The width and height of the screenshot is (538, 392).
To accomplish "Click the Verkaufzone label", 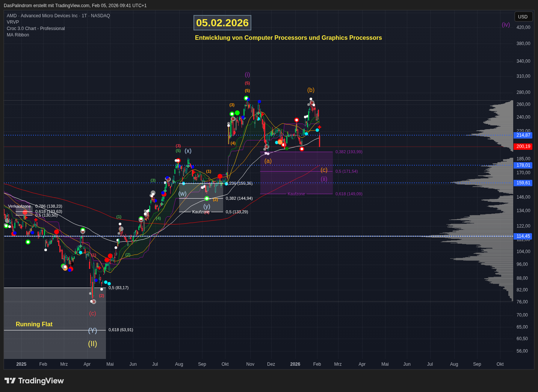I will point(20,206).
